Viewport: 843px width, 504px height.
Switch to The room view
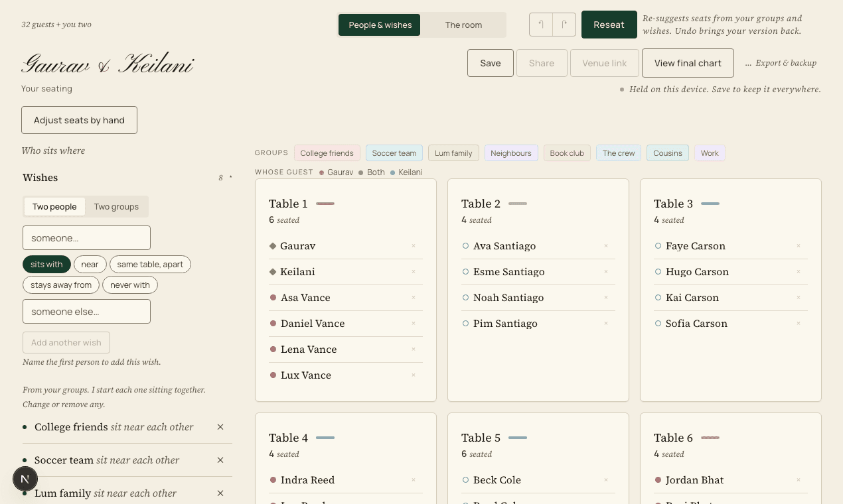coord(463,25)
